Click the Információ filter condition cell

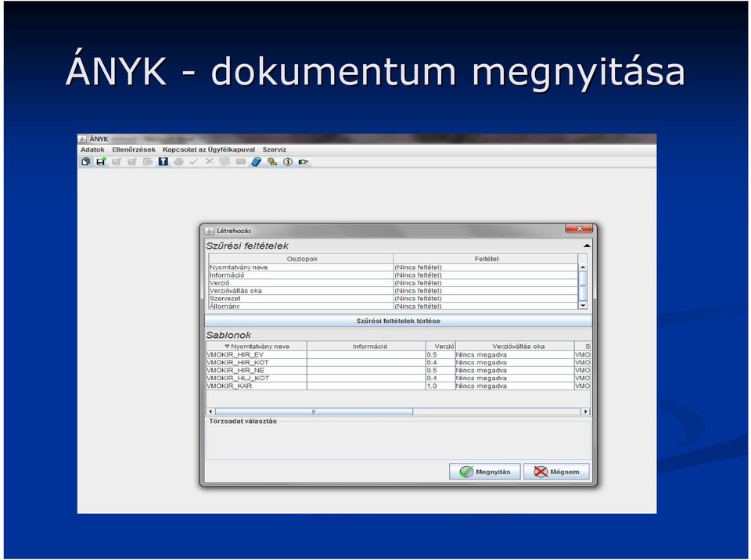click(x=486, y=275)
